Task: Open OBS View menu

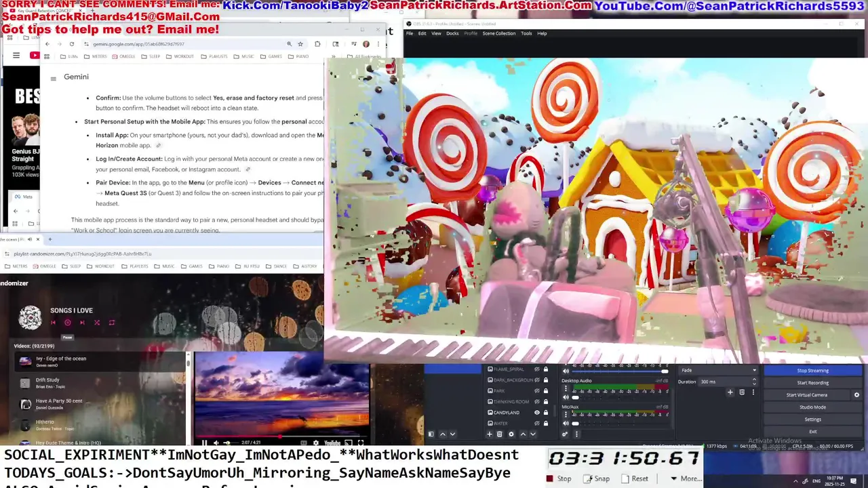Action: coord(436,33)
